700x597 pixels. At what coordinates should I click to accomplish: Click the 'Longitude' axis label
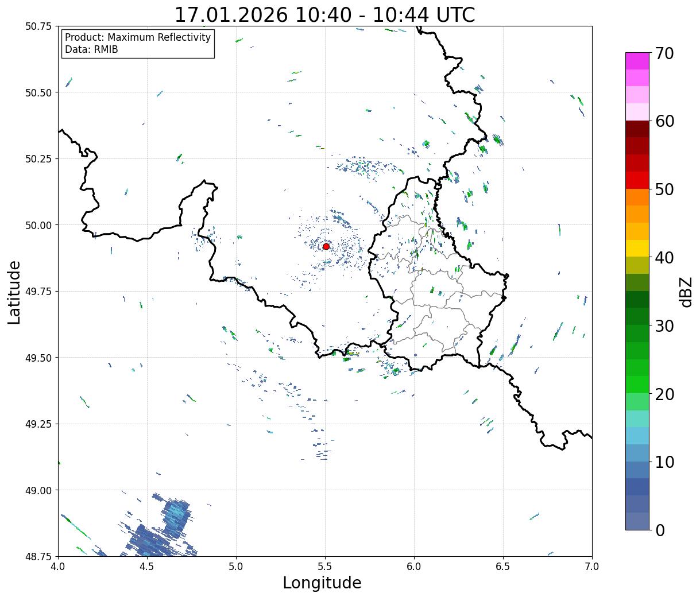pos(322,583)
